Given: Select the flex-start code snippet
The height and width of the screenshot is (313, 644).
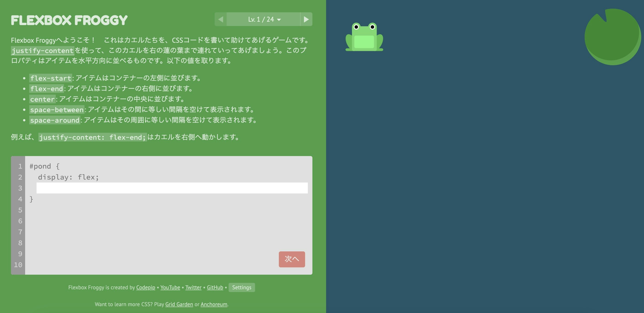Looking at the screenshot, I should (x=50, y=78).
